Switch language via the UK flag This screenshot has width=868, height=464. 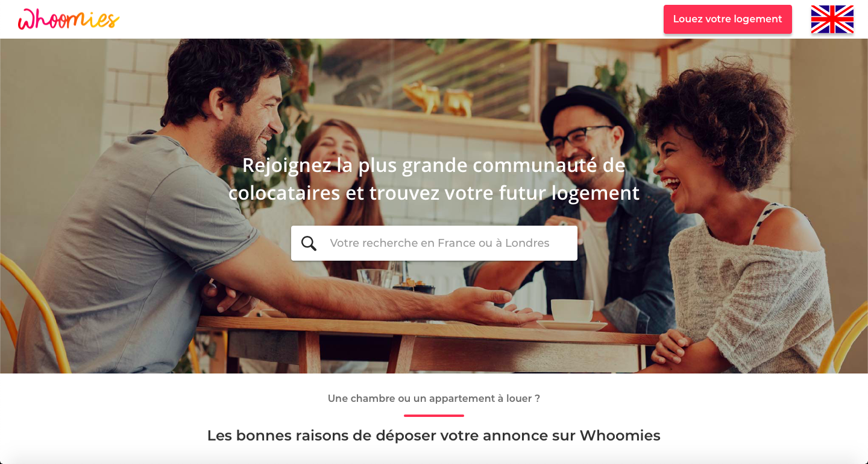[x=832, y=19]
